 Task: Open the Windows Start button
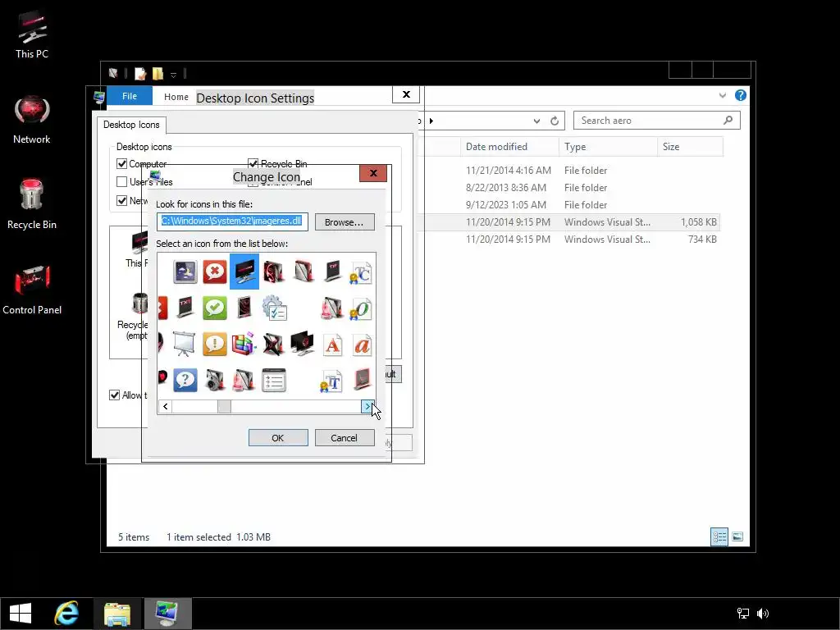[x=21, y=613]
